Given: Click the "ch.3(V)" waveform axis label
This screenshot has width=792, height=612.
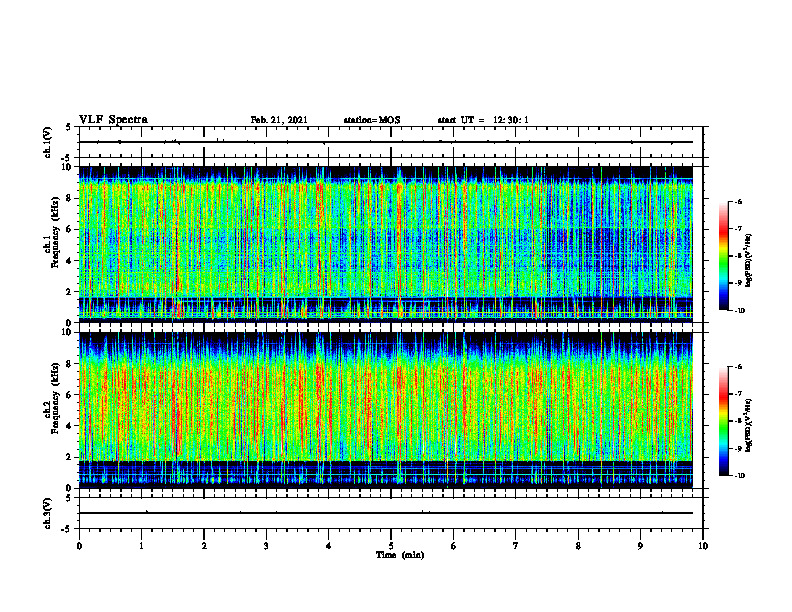Looking at the screenshot, I should click(x=47, y=513).
